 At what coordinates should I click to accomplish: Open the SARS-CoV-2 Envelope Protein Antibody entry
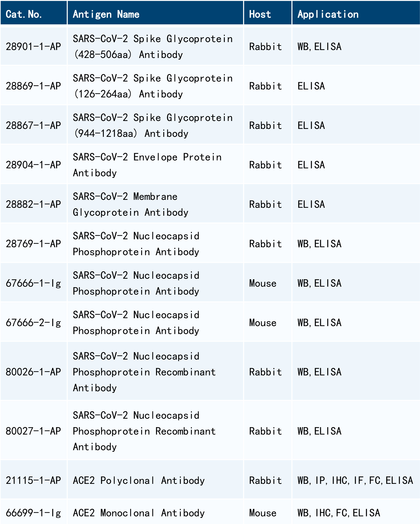pyautogui.click(x=147, y=165)
